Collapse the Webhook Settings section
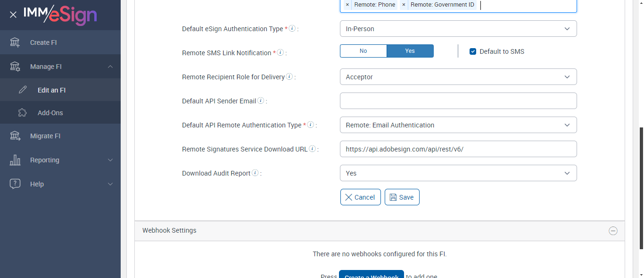Image resolution: width=644 pixels, height=278 pixels. tap(613, 231)
